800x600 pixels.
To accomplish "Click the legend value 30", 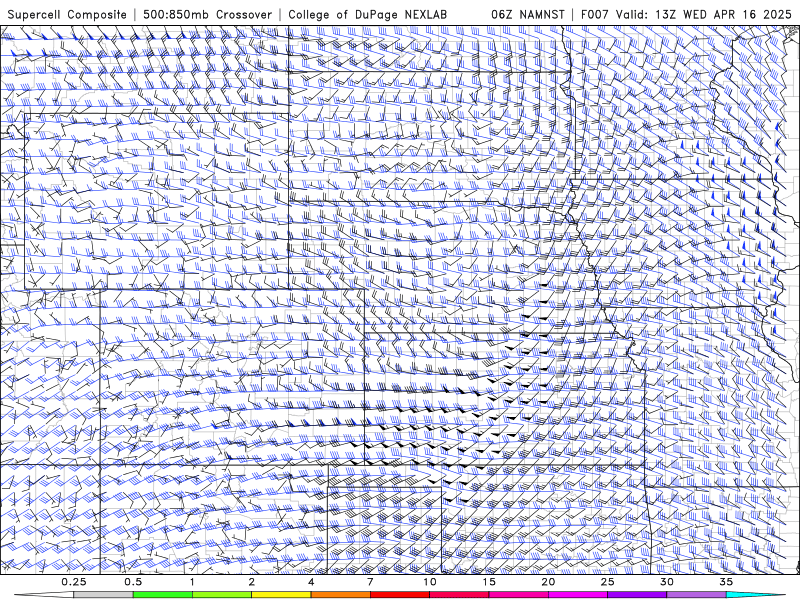I will [x=666, y=582].
